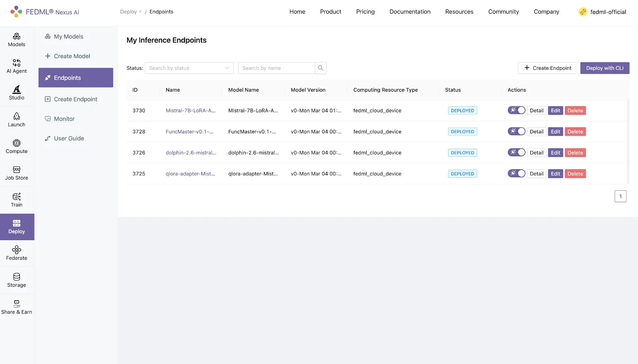Image resolution: width=638 pixels, height=364 pixels.
Task: Open the qlora-adapter-Mist... endpoint link
Action: tap(191, 174)
